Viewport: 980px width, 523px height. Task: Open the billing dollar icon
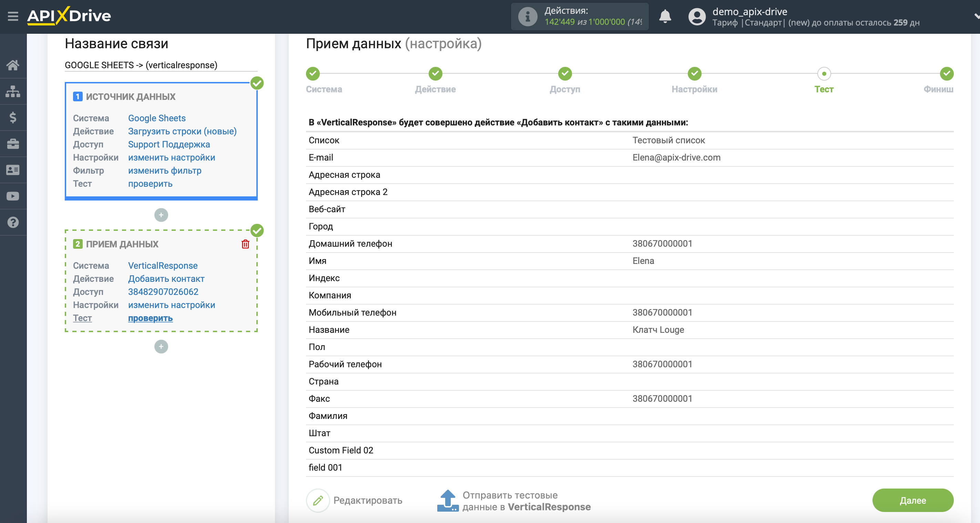pyautogui.click(x=13, y=117)
